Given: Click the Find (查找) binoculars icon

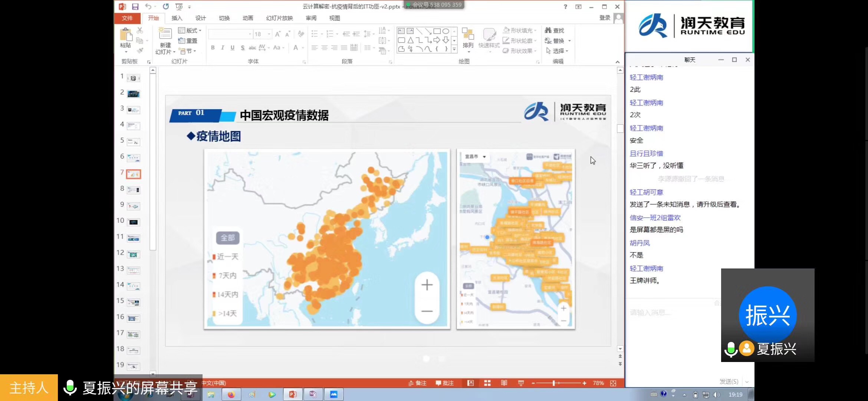Looking at the screenshot, I should (x=549, y=30).
